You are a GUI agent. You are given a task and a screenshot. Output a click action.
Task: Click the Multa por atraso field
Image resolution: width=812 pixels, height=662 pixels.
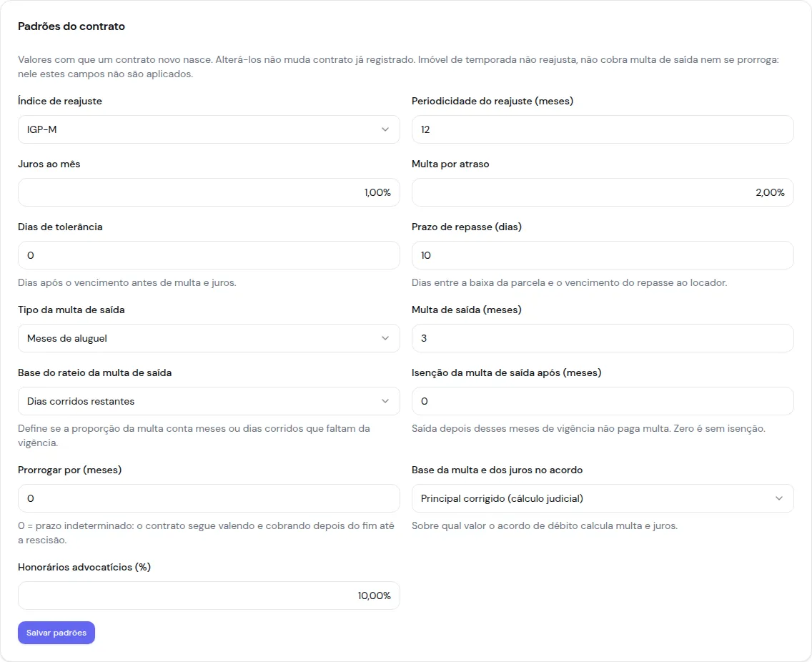click(x=603, y=192)
